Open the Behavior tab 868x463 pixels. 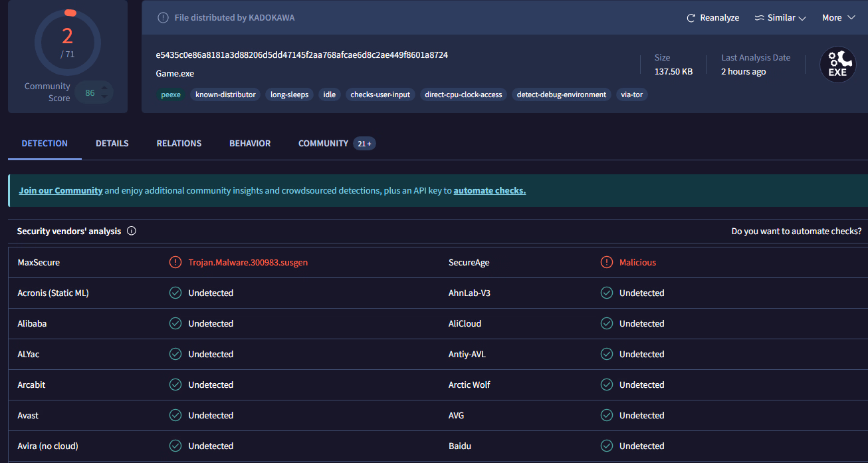coord(250,144)
